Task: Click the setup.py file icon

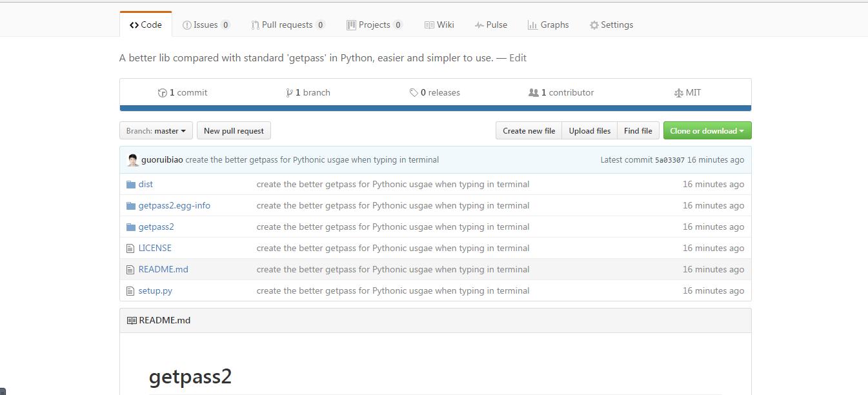Action: pyautogui.click(x=131, y=291)
